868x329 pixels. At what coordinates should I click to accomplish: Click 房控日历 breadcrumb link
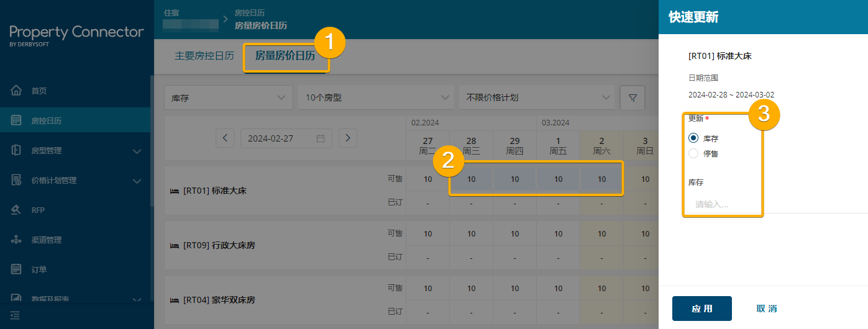pos(249,12)
